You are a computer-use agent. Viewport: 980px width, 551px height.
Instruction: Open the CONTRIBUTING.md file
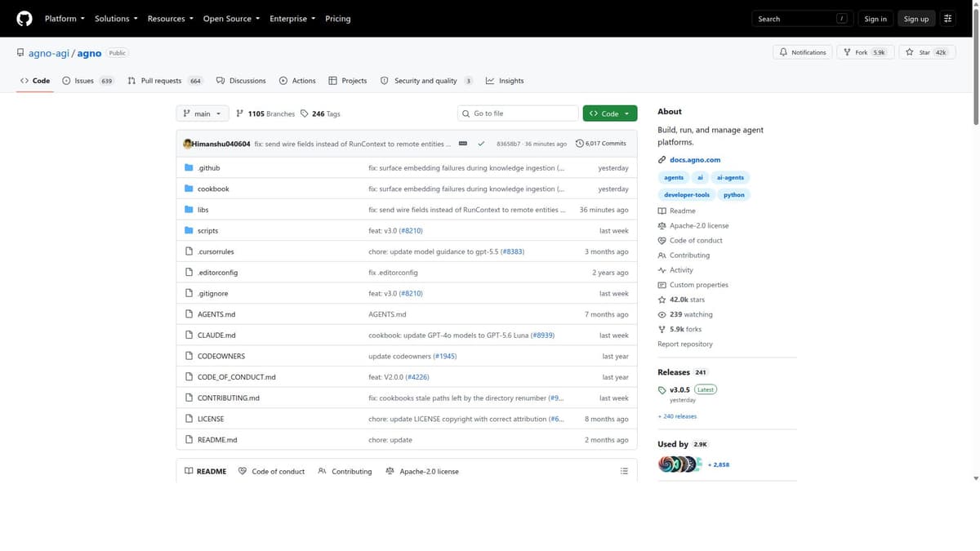click(229, 398)
